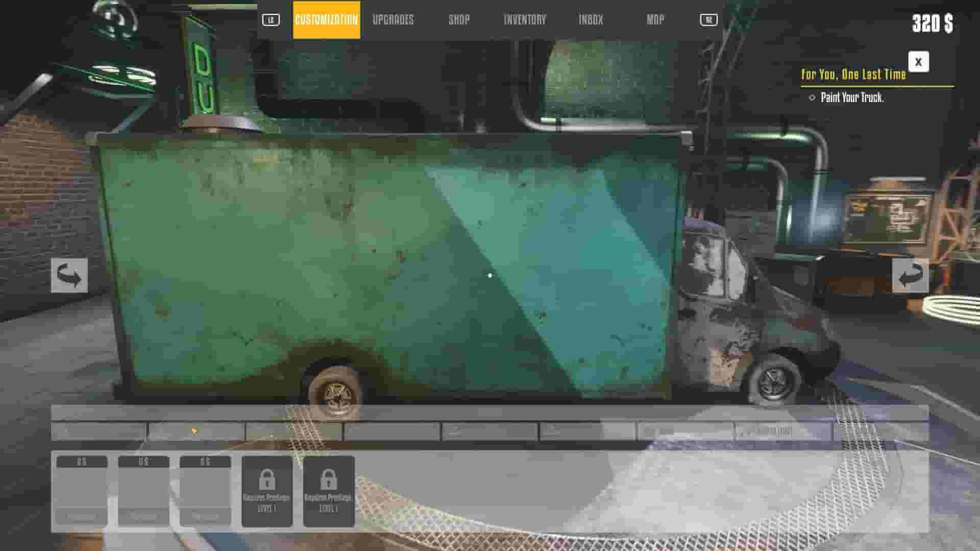Check the Inbox tab
This screenshot has height=551, width=980.
[591, 20]
